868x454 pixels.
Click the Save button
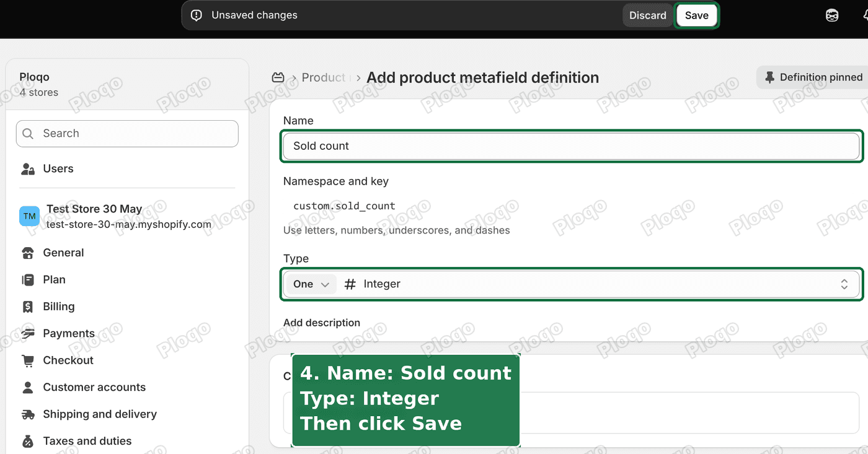[696, 15]
